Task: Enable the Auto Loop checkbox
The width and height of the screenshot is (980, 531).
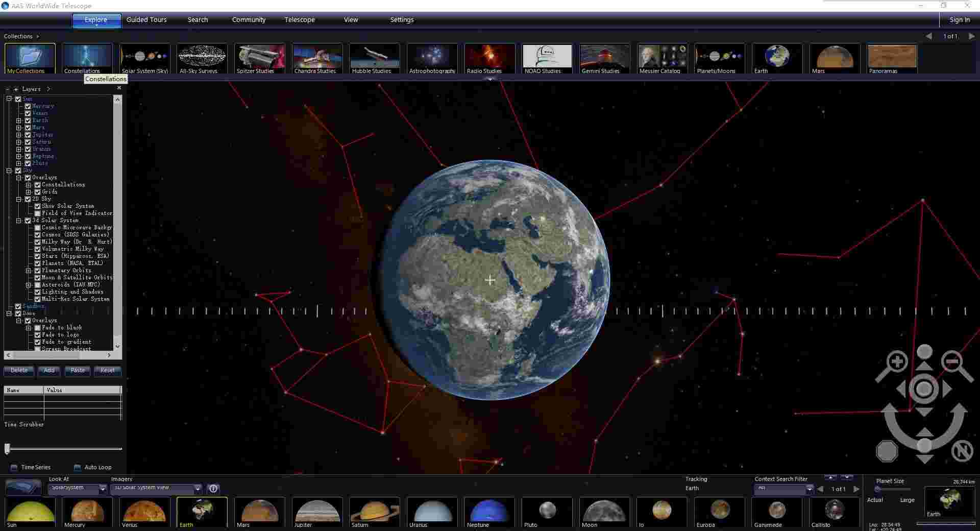Action: pos(77,467)
